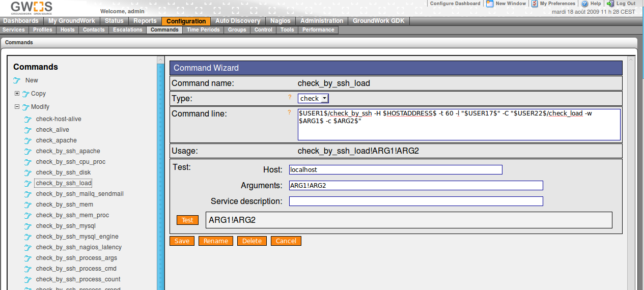This screenshot has width=644, height=290.
Task: Click the New Window icon
Action: 490,4
